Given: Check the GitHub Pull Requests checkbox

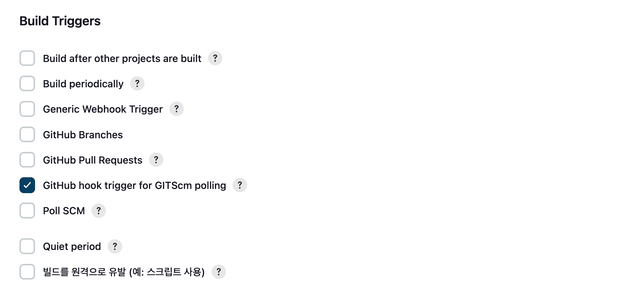Looking at the screenshot, I should click(27, 160).
